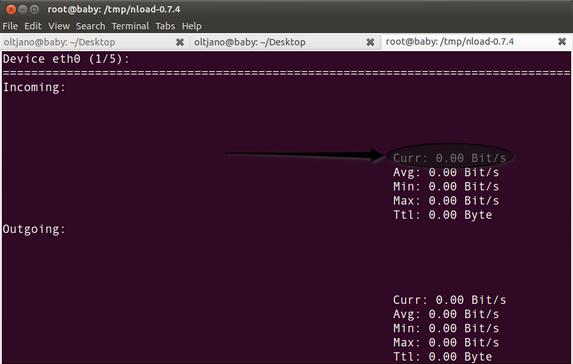This screenshot has height=364, width=573.
Task: Open the View menu
Action: (x=59, y=26)
